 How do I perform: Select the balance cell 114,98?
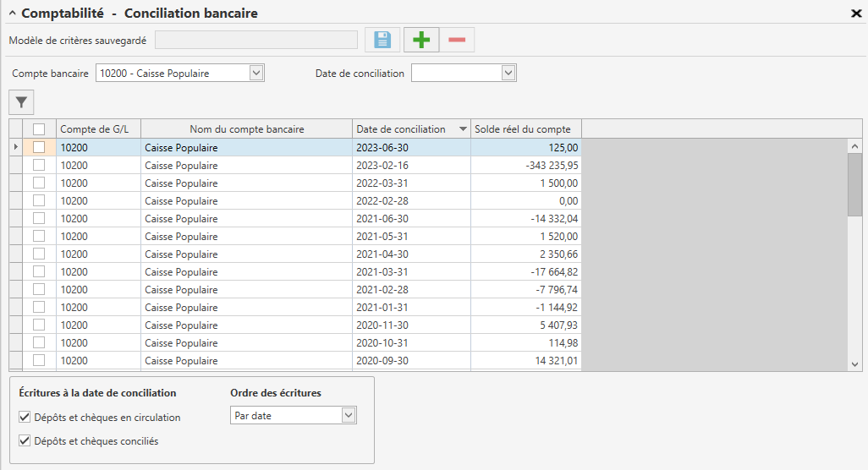point(526,342)
